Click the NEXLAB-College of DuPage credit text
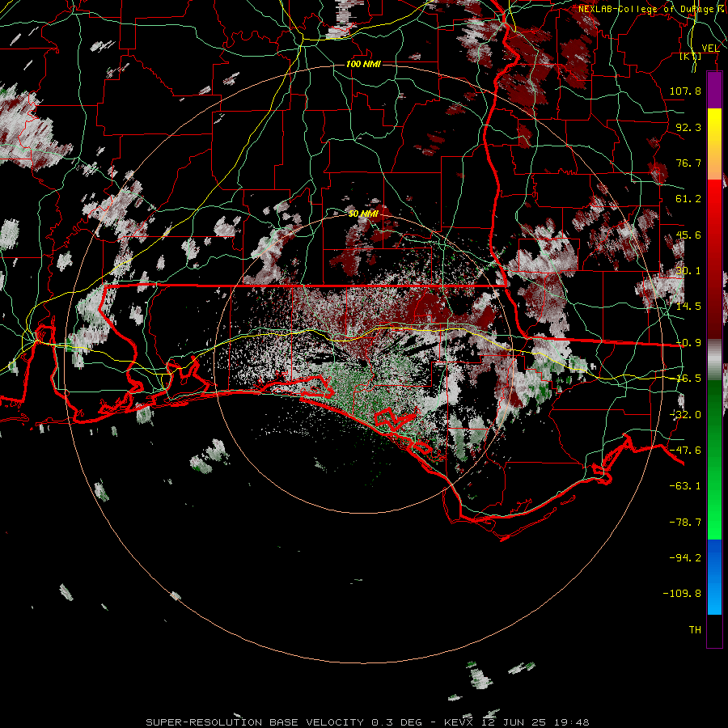This screenshot has height=728, width=728. (651, 9)
